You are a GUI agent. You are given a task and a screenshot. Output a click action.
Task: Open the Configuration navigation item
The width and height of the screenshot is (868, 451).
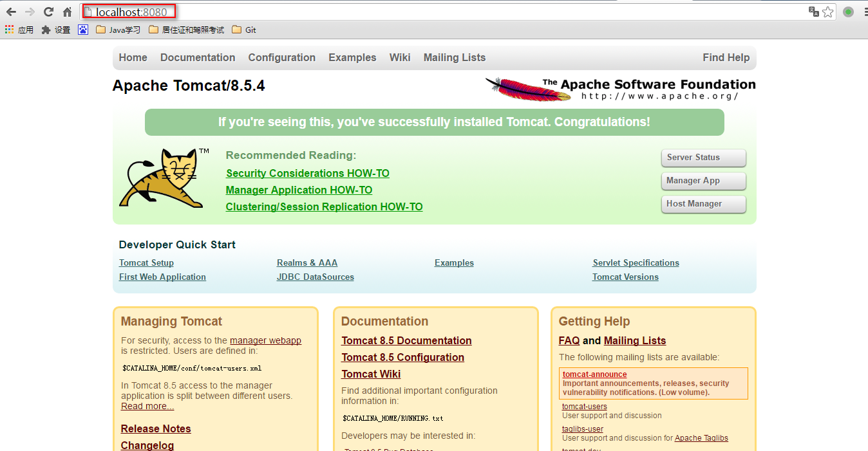pos(282,57)
